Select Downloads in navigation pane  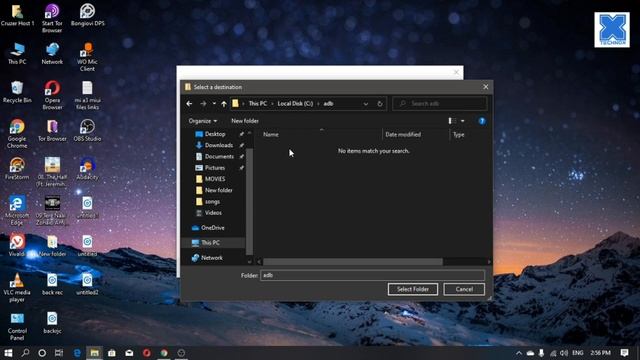(x=219, y=145)
